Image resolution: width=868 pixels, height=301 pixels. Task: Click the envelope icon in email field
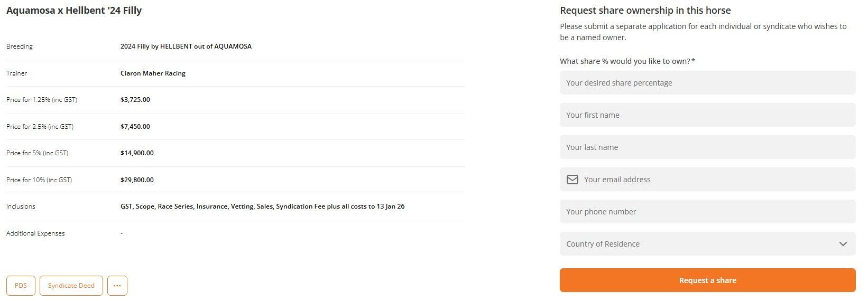click(x=572, y=180)
